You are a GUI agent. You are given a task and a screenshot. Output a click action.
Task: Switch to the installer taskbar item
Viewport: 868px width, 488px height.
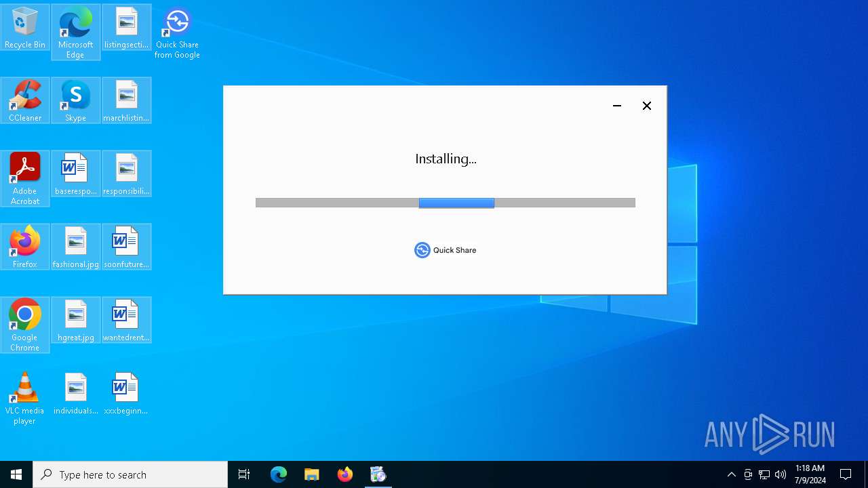(x=378, y=474)
